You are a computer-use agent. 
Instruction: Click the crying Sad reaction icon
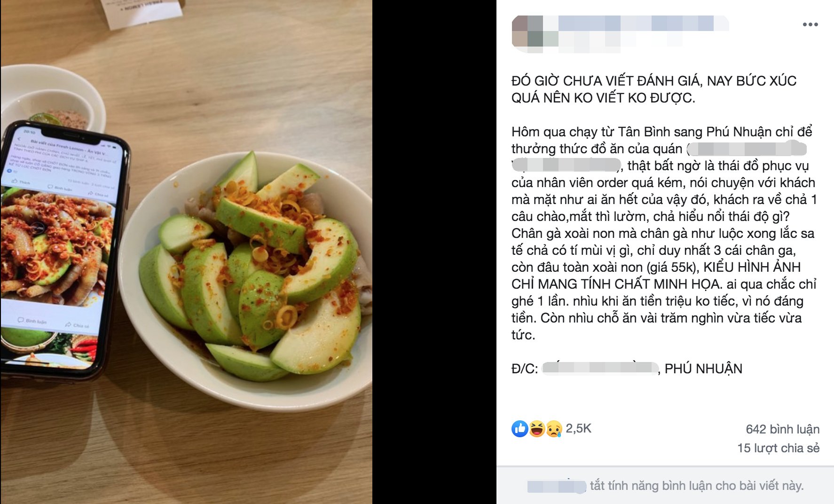pyautogui.click(x=554, y=429)
